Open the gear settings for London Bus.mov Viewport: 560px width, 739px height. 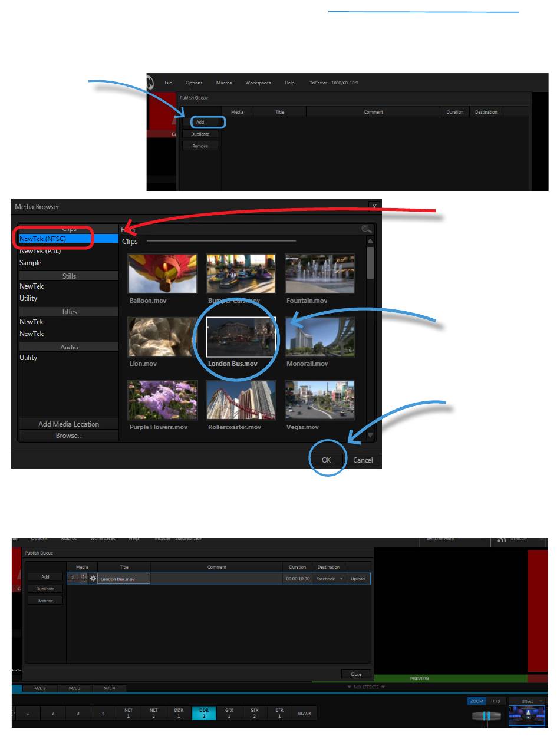pos(93,579)
